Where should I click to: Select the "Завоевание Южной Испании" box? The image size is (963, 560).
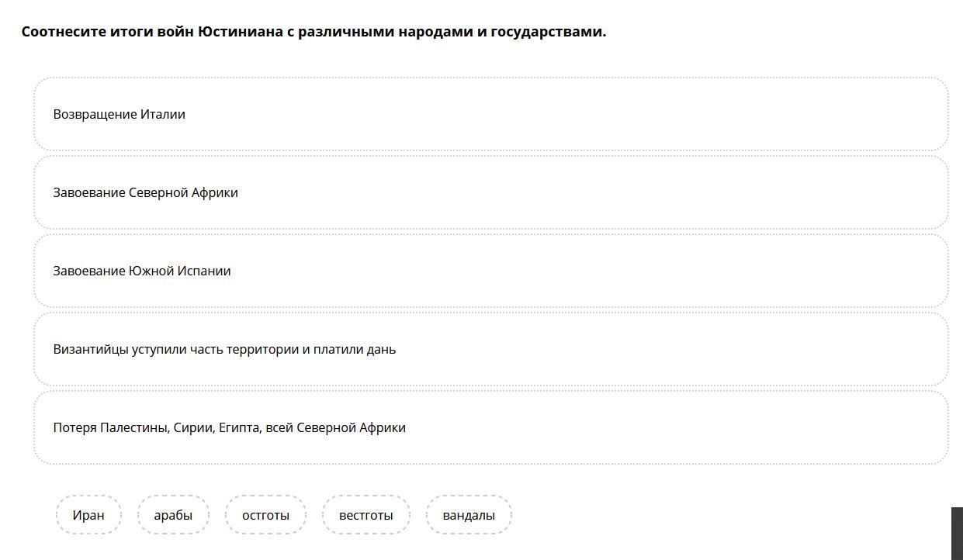pyautogui.click(x=491, y=271)
